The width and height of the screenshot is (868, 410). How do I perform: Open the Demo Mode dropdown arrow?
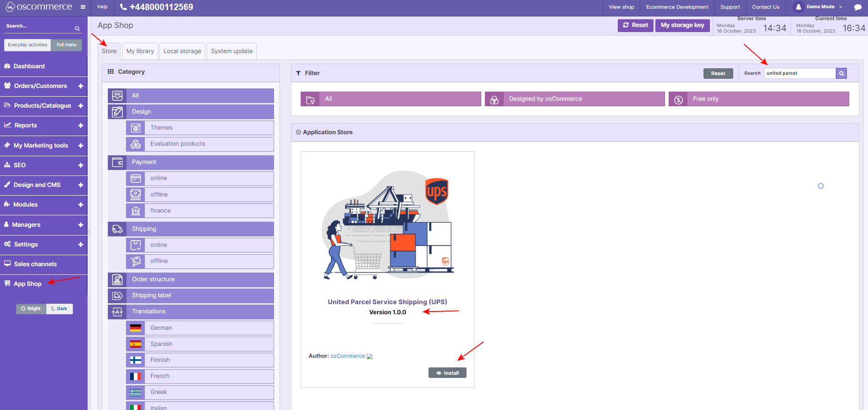[x=841, y=7]
